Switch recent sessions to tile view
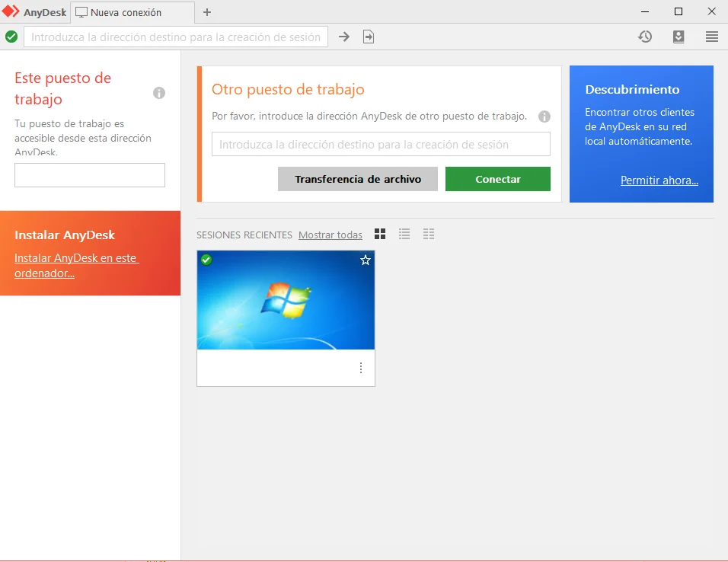 click(x=380, y=234)
